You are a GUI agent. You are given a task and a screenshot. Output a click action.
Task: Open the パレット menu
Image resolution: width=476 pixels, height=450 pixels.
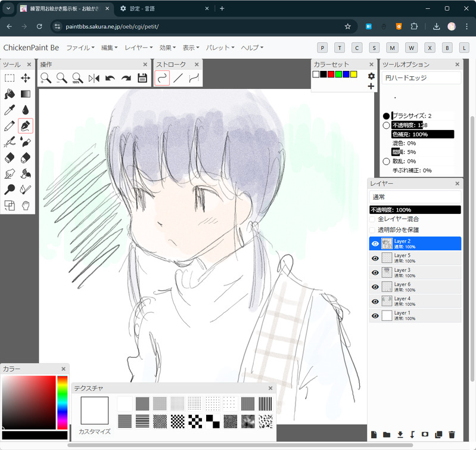pyautogui.click(x=220, y=48)
